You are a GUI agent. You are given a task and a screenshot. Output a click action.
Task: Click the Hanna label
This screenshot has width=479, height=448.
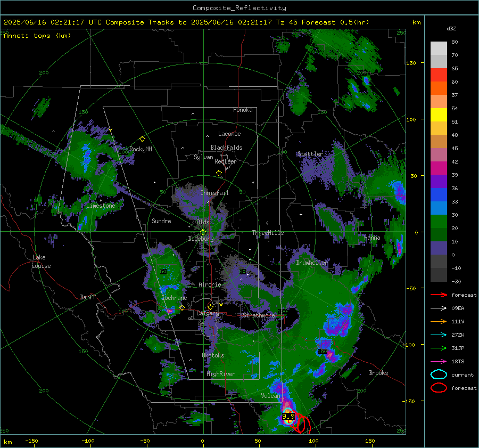click(x=372, y=237)
